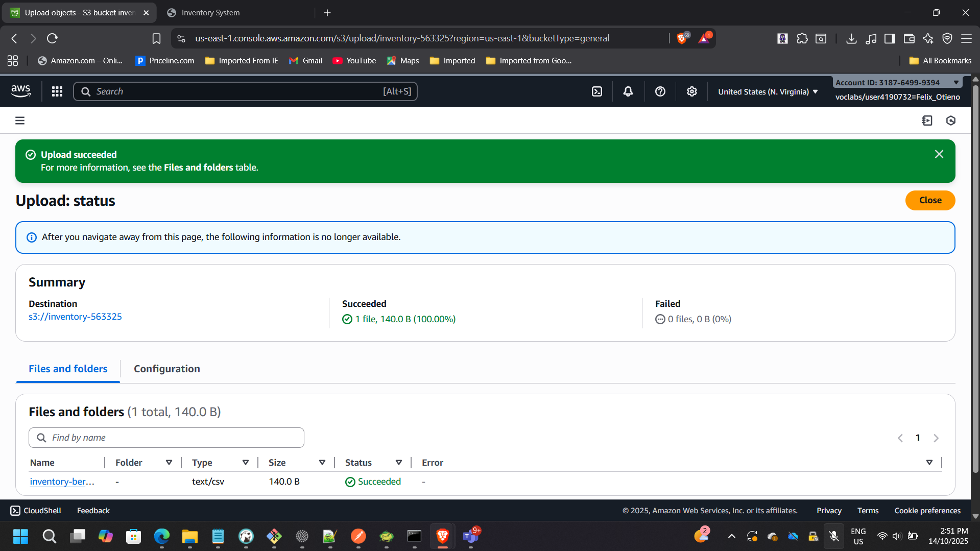Open the s3://inventory-563325 bucket link

point(75,317)
